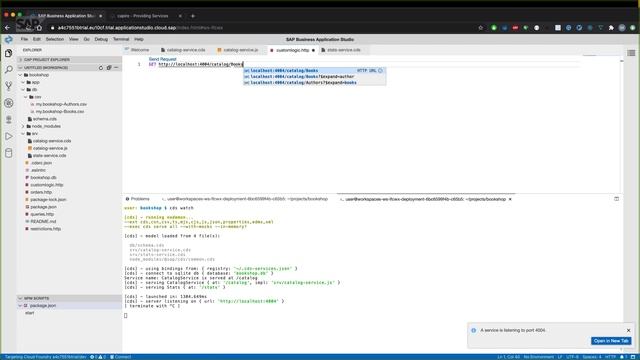The width and height of the screenshot is (640, 360).
Task: Open the Debug menu
Action: pos(101,40)
